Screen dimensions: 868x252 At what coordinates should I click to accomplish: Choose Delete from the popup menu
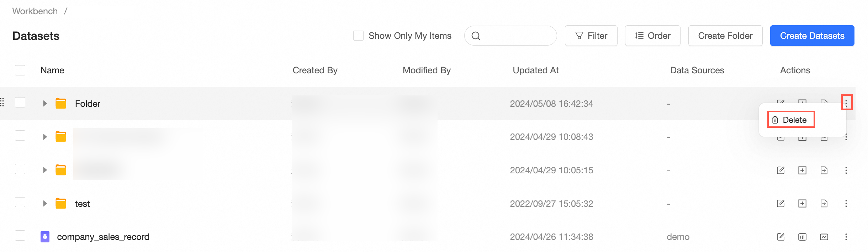pyautogui.click(x=791, y=120)
